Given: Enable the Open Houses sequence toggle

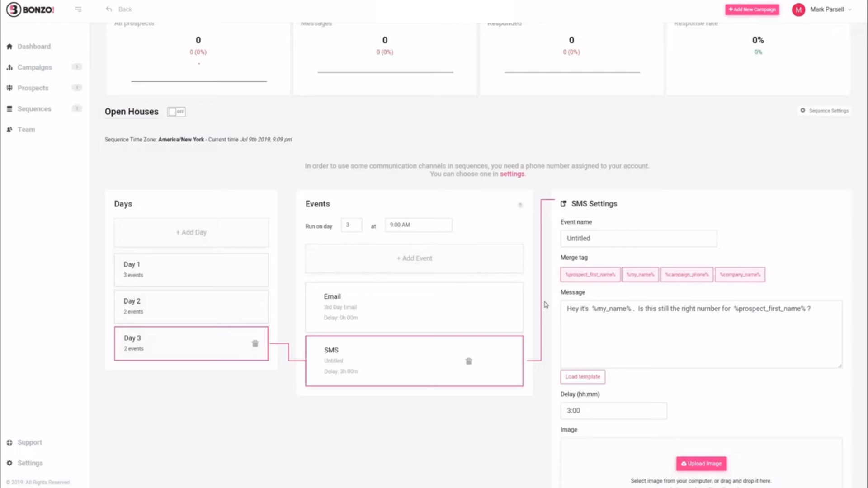Looking at the screenshot, I should point(176,112).
